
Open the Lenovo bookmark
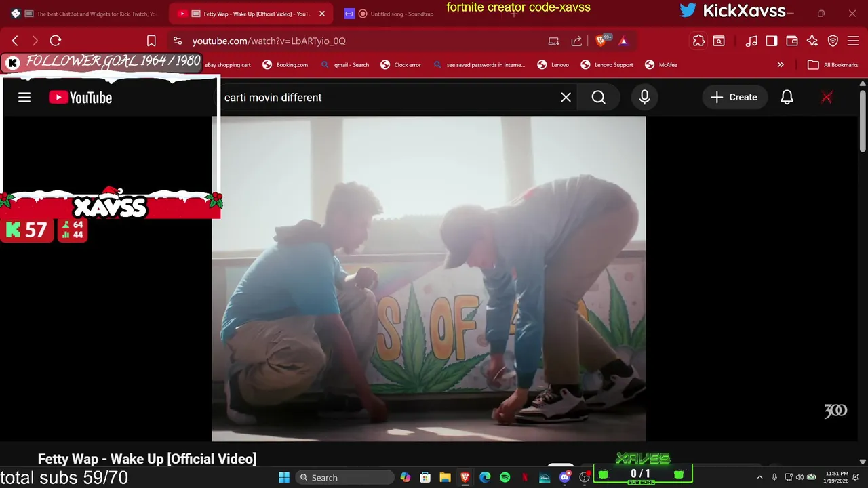(x=553, y=65)
